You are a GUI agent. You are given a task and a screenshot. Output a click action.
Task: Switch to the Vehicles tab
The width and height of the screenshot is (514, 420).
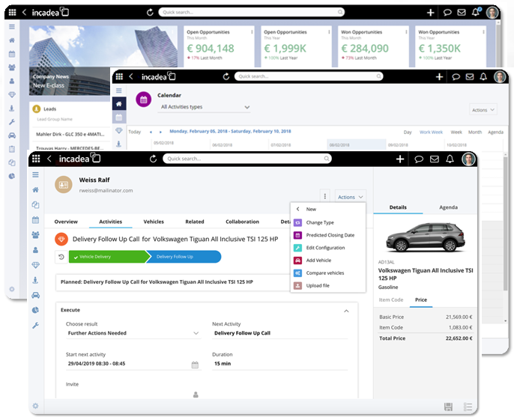tap(153, 222)
